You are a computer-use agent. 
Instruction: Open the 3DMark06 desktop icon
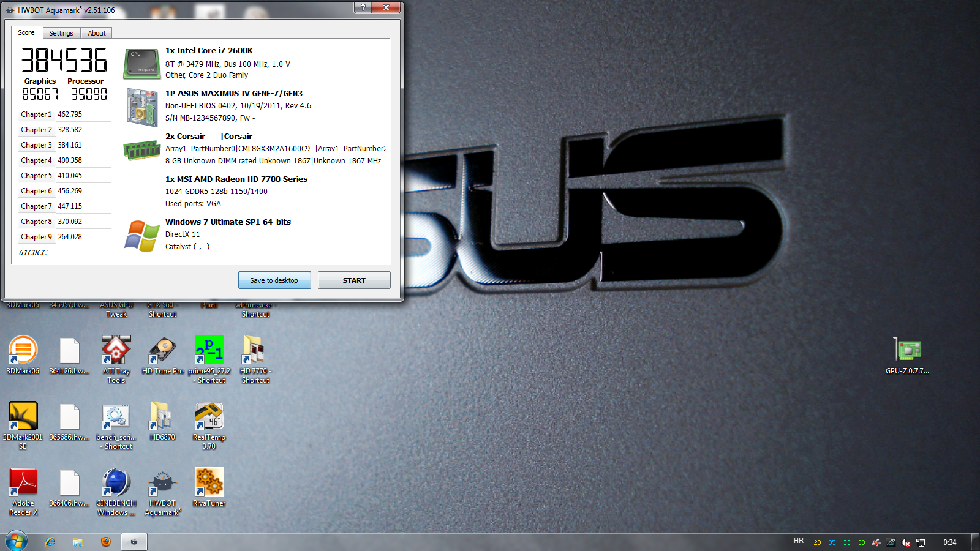pyautogui.click(x=23, y=355)
